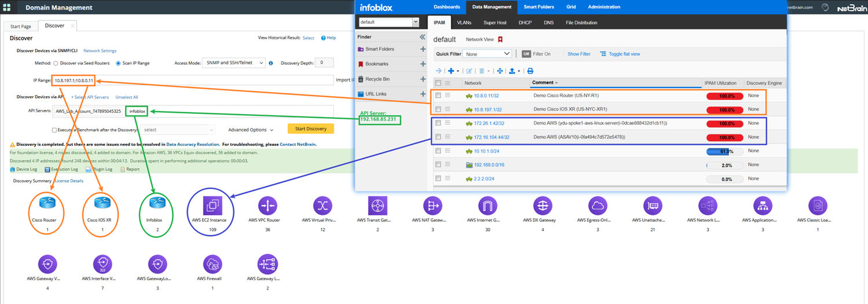Open the Infoblox Administration menu

pyautogui.click(x=604, y=7)
